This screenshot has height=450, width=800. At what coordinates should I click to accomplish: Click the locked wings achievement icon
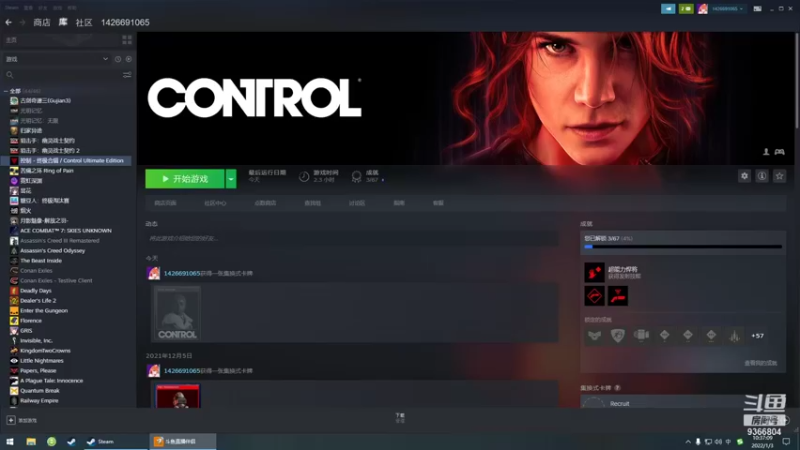pyautogui.click(x=594, y=335)
